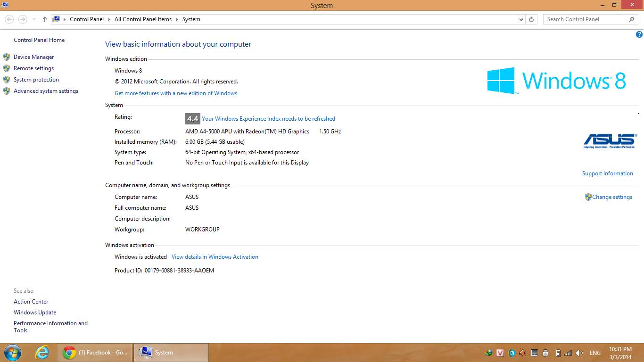Click the shield icon beside Advanced system settings
The height and width of the screenshot is (362, 644).
coord(7,91)
